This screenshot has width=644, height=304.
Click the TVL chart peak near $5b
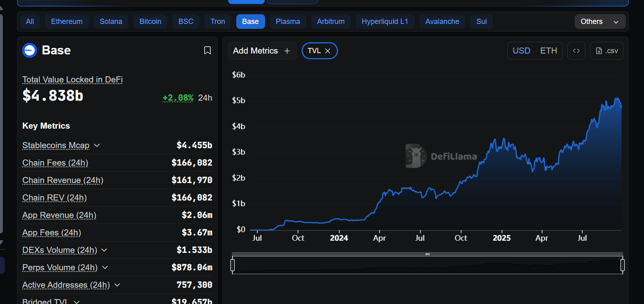617,99
